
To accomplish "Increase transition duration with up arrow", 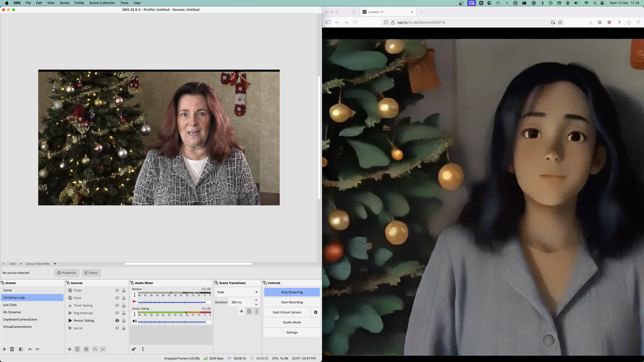I will tap(256, 300).
